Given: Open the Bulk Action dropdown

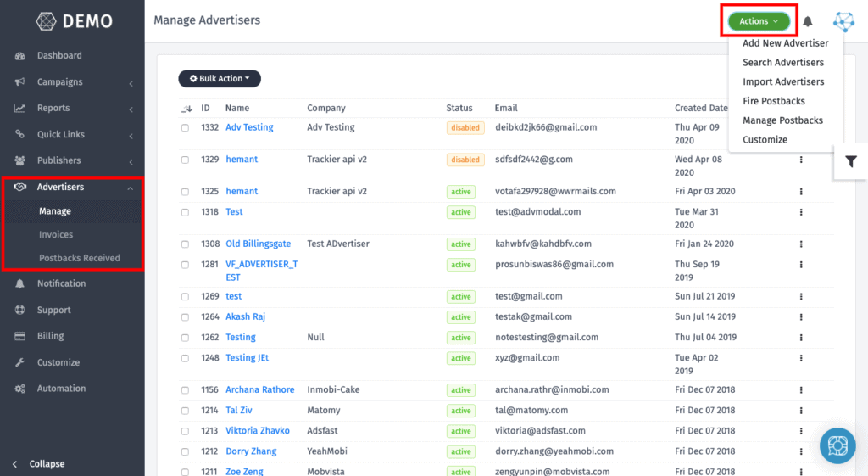Looking at the screenshot, I should pyautogui.click(x=220, y=79).
